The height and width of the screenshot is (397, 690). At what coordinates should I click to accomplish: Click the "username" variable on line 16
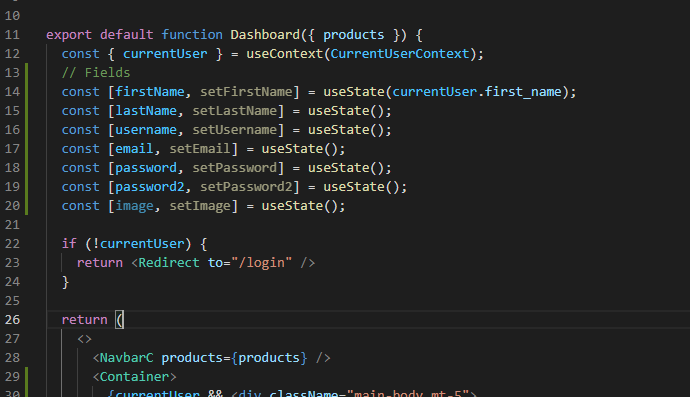click(146, 130)
